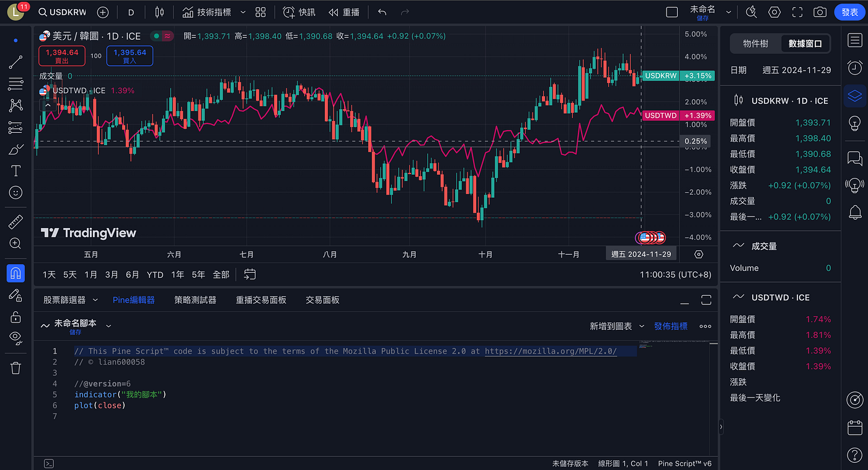Image resolution: width=868 pixels, height=470 pixels.
Task: Take a chart snapshot with camera icon
Action: click(820, 12)
